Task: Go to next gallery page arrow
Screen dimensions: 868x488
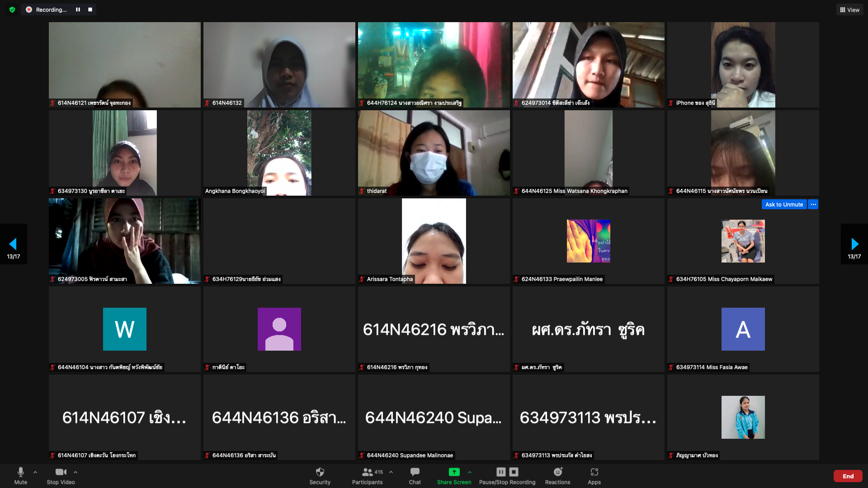Action: (854, 244)
